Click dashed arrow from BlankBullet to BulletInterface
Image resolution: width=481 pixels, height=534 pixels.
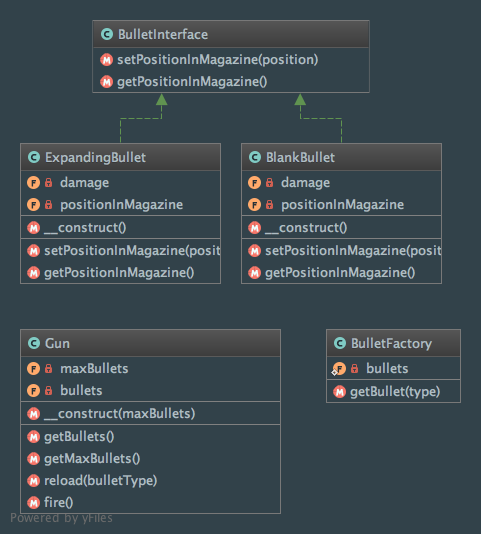point(321,119)
